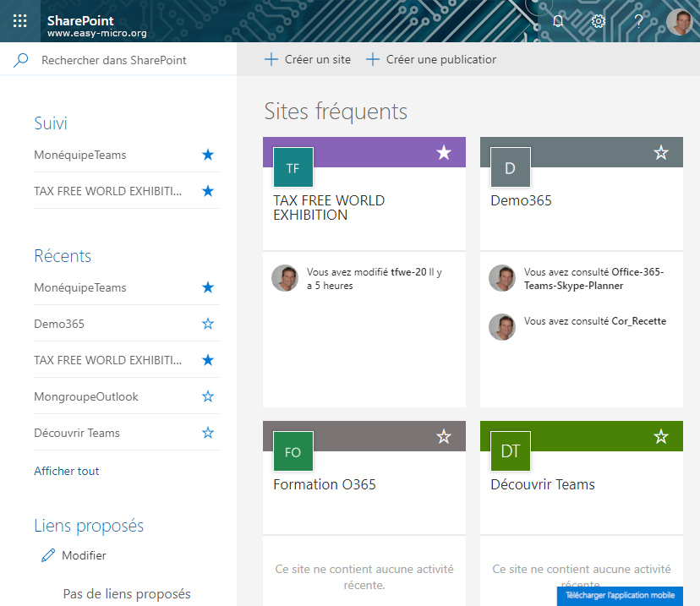Click the plus icon beside Créer une publication
700x606 pixels.
pyautogui.click(x=372, y=59)
